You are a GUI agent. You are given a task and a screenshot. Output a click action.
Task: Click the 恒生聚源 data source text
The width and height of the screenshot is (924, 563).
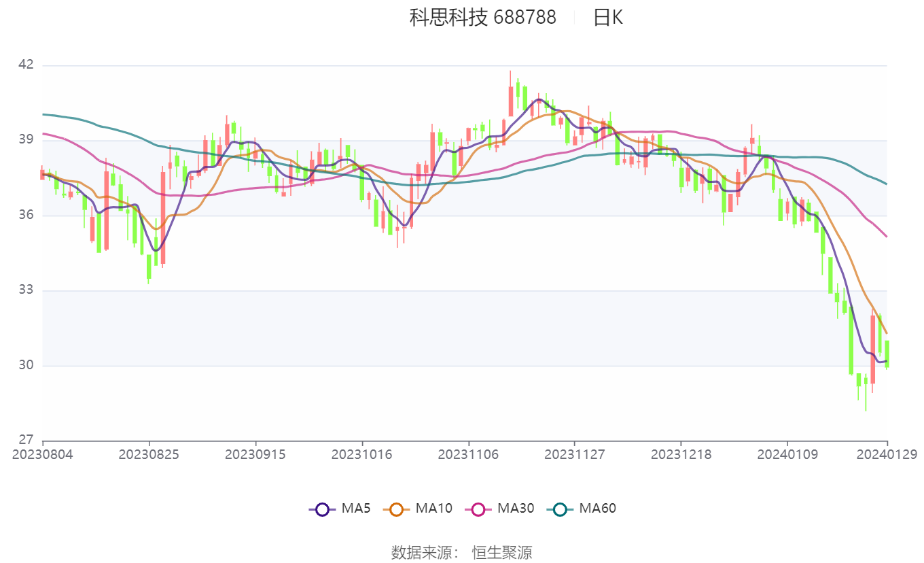(502, 552)
